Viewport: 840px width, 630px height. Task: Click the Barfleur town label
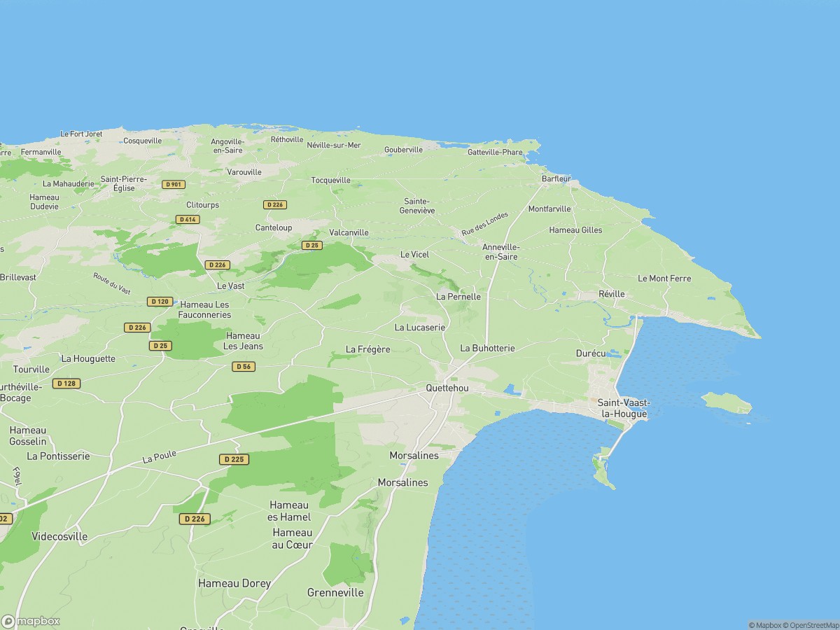coord(556,179)
